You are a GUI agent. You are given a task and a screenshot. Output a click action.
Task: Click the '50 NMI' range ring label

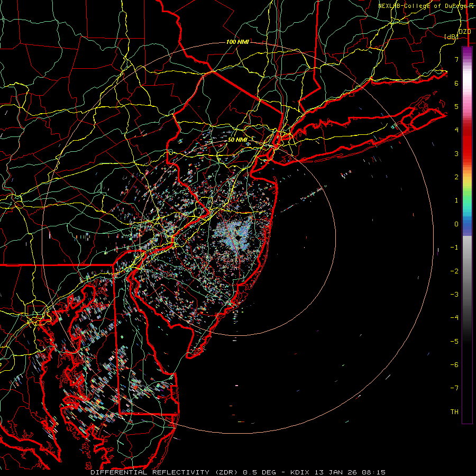point(237,140)
